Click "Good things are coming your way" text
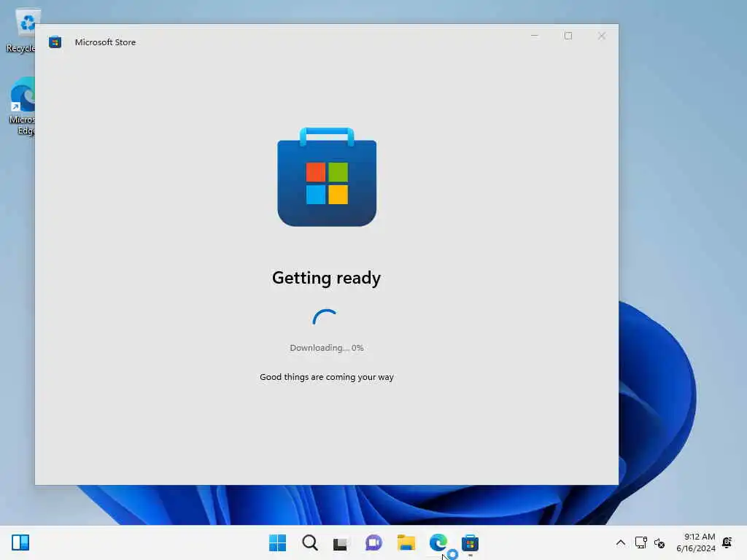747x560 pixels. [327, 377]
